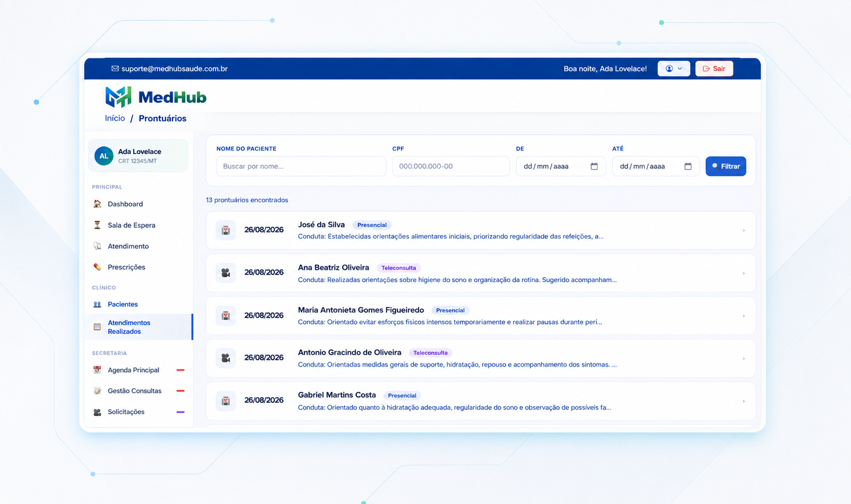The image size is (851, 504).
Task: Expand Ana Beatriz Oliveira row chevron
Action: [x=743, y=273]
